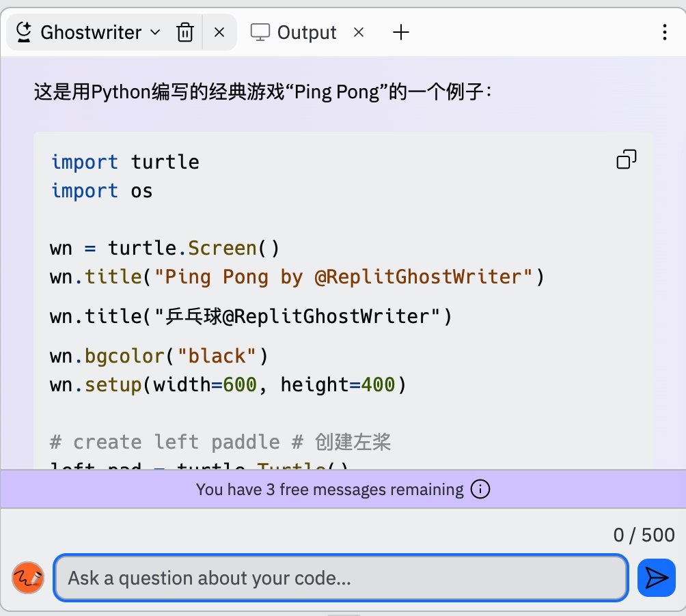Click the wn.setup width=600 height=400 line
Image resolution: width=686 pixels, height=616 pixels.
coord(228,385)
